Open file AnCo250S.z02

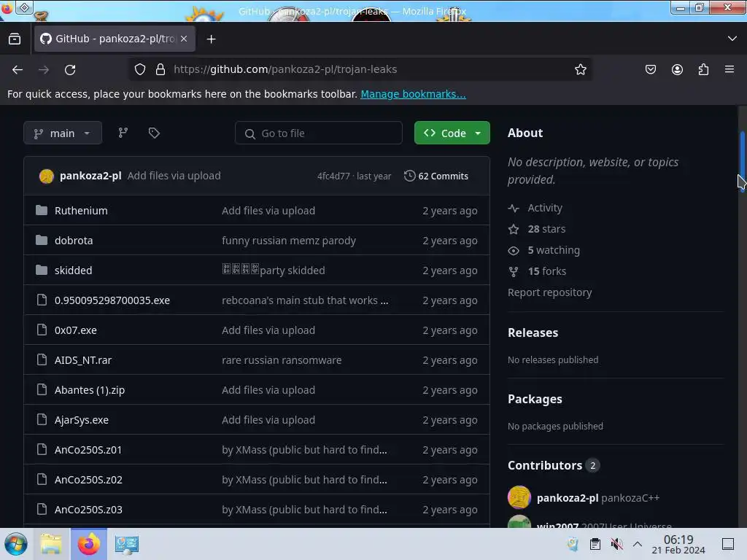click(x=88, y=480)
